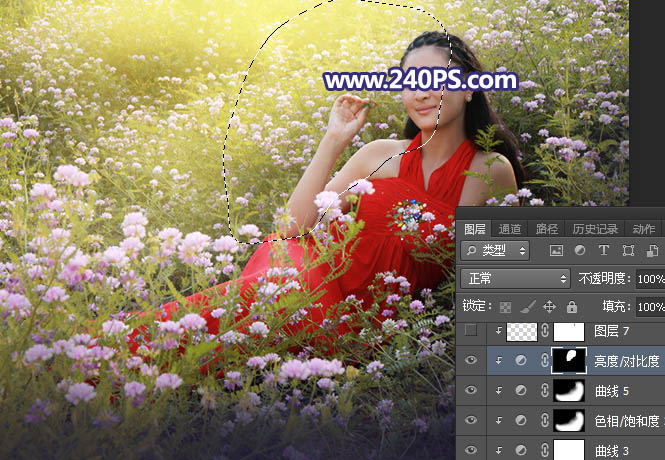The height and width of the screenshot is (460, 665).
Task: Toggle visibility of 色相/饱和度 layer
Action: [x=472, y=421]
